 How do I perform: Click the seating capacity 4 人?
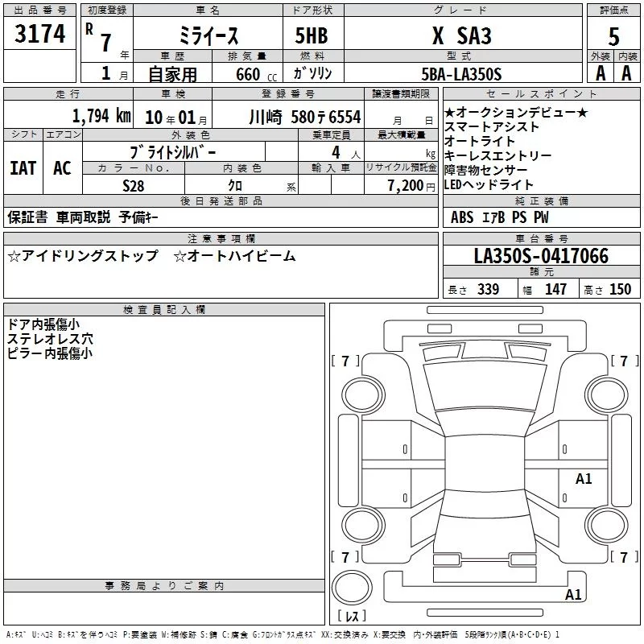click(346, 153)
